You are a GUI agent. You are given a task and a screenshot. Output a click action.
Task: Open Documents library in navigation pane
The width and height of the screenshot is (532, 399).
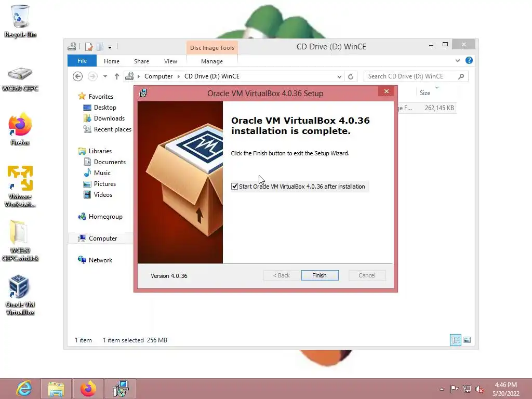tap(110, 162)
